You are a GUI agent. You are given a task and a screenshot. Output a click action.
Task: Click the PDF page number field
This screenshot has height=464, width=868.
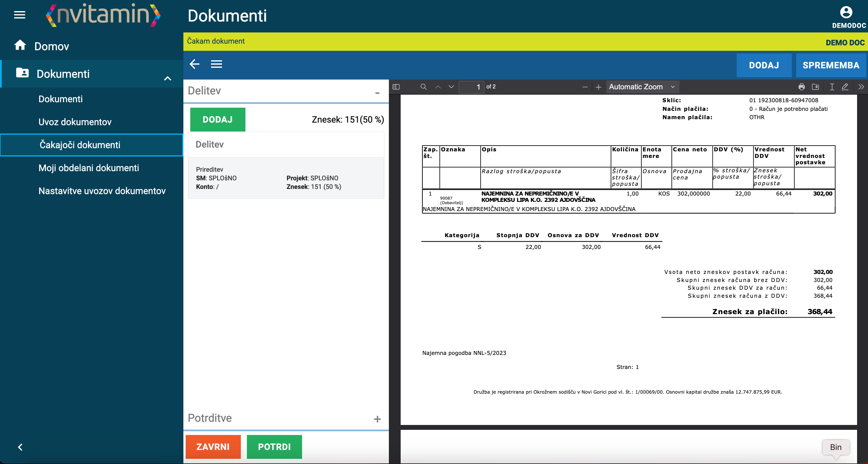tap(471, 87)
